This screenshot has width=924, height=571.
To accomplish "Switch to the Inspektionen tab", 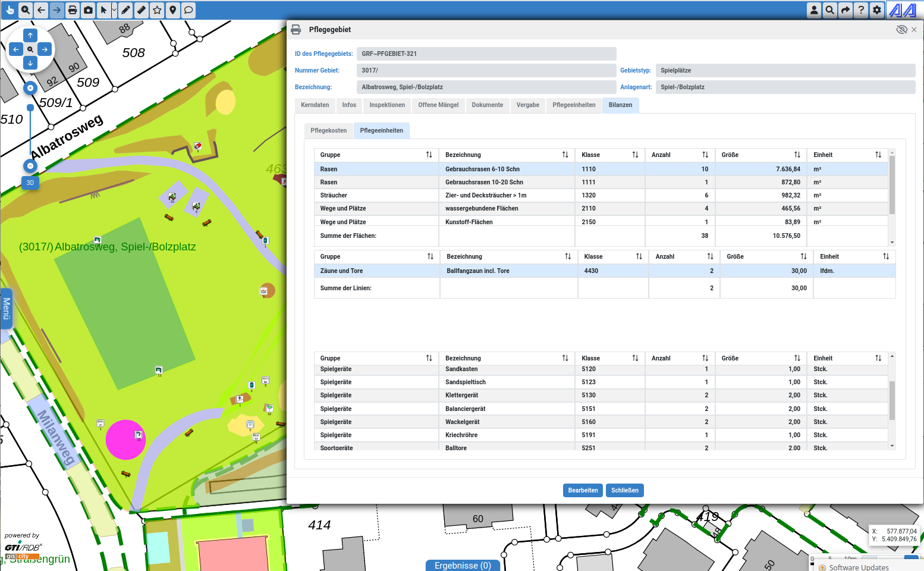I will pos(386,105).
